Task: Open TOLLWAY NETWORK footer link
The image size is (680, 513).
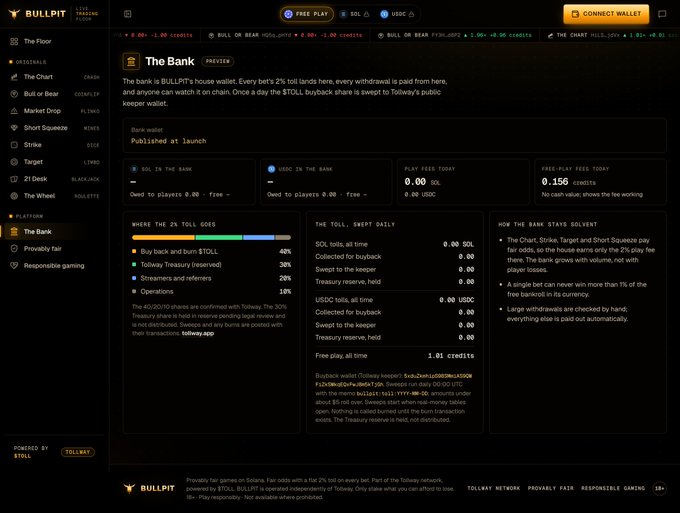Action: [494, 488]
